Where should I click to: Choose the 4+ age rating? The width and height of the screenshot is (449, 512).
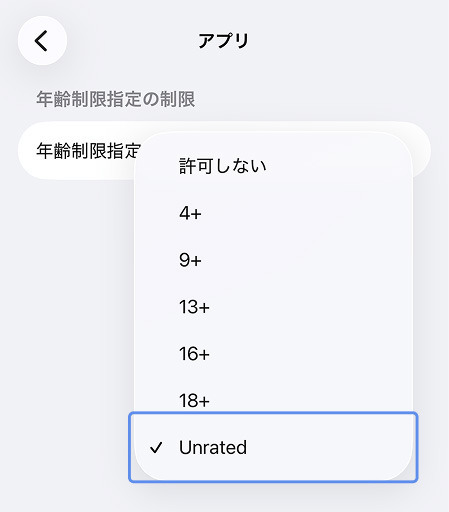(273, 213)
